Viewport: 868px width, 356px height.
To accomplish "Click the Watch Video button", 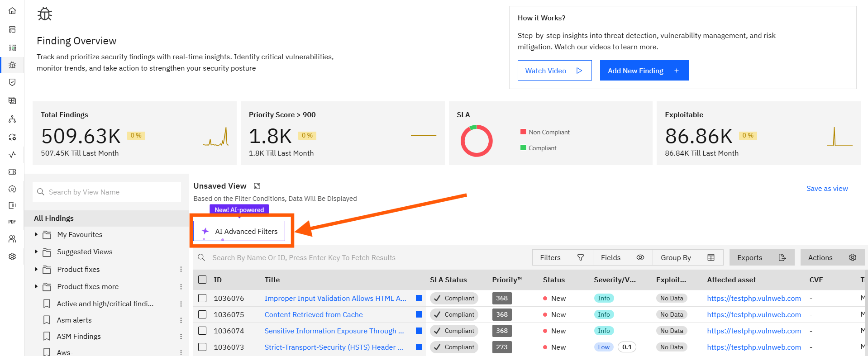I will pos(554,71).
